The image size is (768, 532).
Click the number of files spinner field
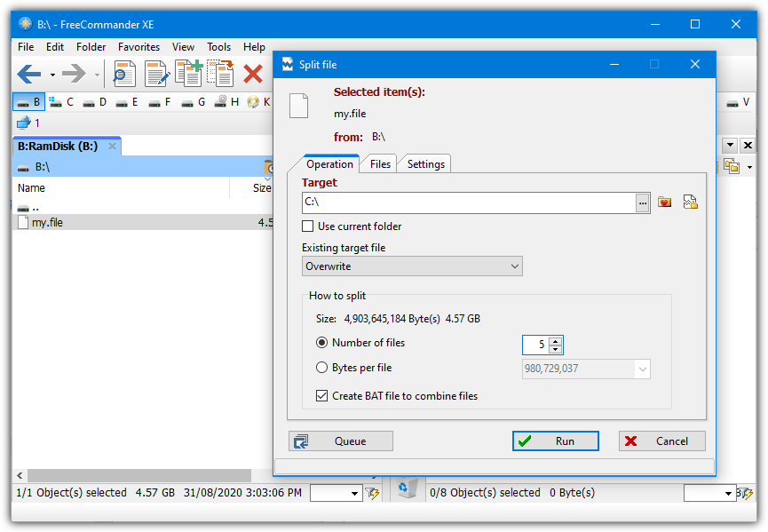pos(534,345)
